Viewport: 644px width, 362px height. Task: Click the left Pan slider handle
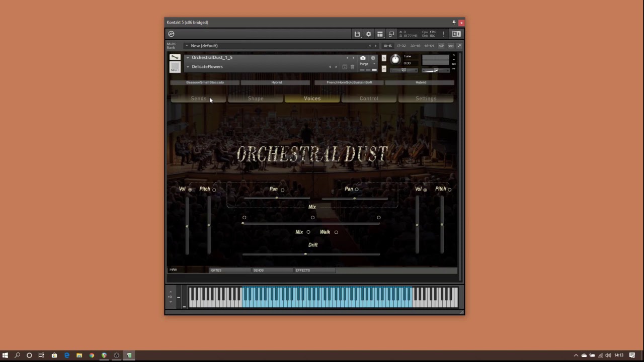click(276, 198)
